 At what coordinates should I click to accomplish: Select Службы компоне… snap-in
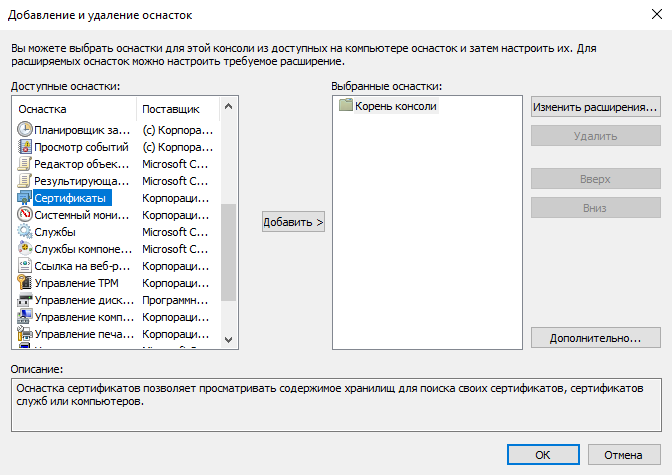116,249
